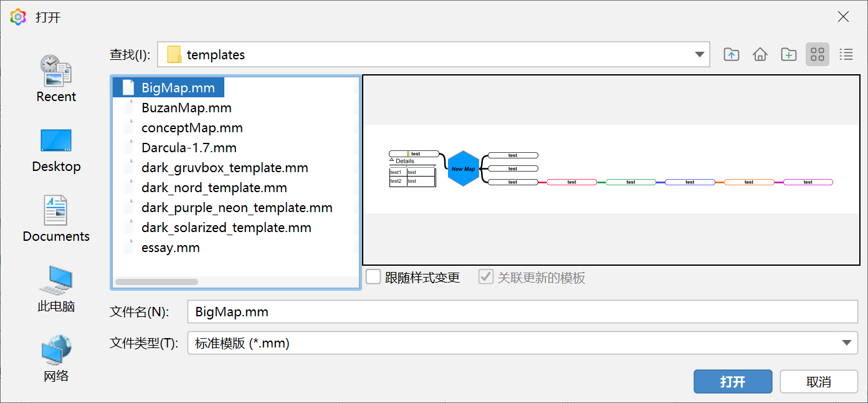Switch to details list view
The image size is (868, 403).
tap(846, 54)
